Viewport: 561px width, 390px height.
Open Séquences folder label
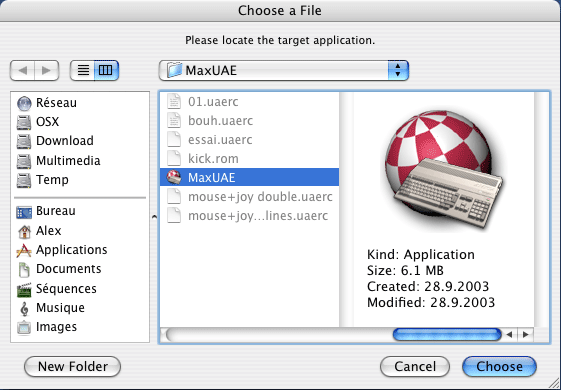point(66,288)
